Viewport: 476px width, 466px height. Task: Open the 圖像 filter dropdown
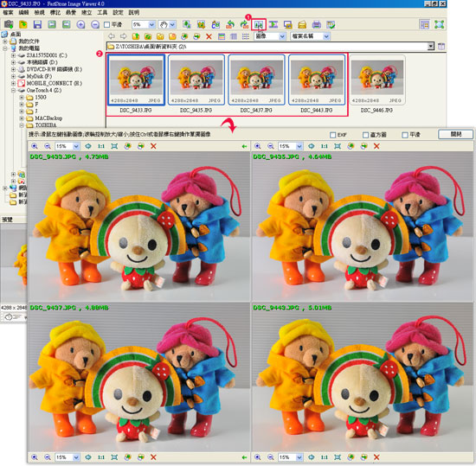[x=282, y=36]
